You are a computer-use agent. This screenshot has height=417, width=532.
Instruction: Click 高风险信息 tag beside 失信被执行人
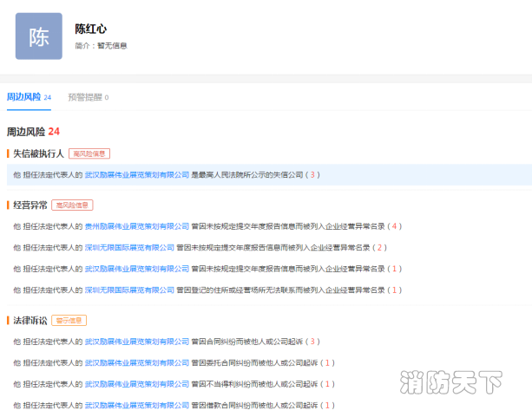[x=90, y=153]
